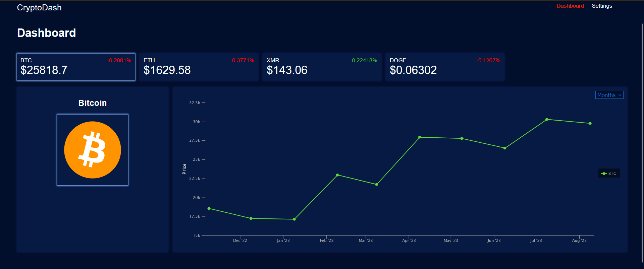This screenshot has height=269, width=644.
Task: Toggle the BTC legend marker in the chart
Action: coord(604,174)
